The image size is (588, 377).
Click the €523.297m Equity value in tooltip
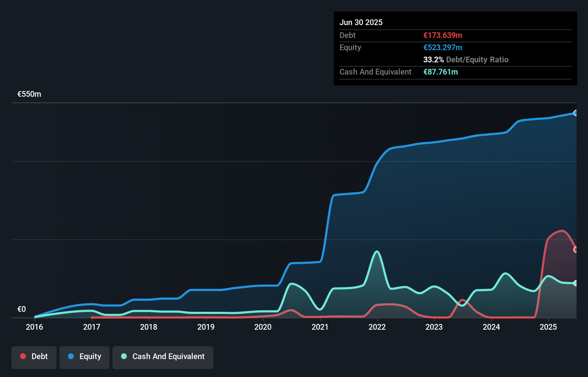tap(443, 47)
